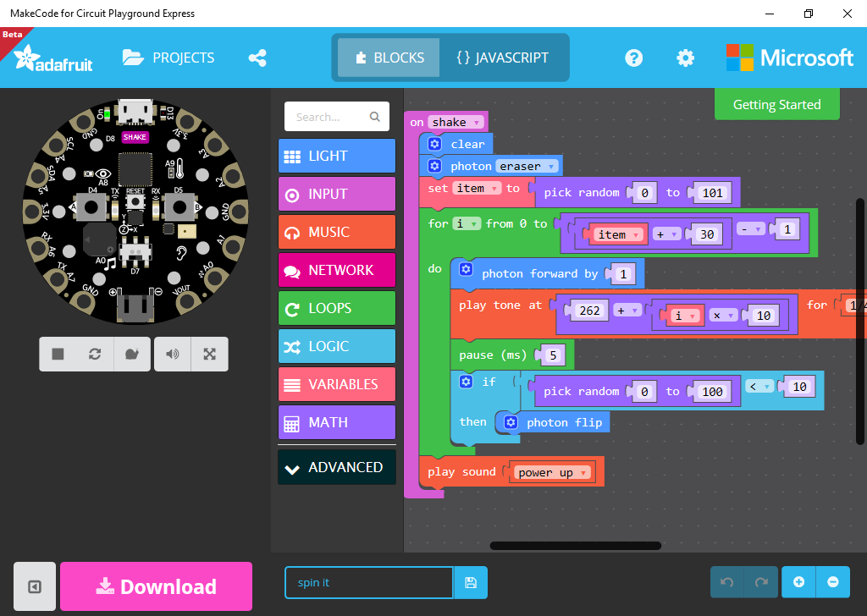867x616 pixels.
Task: Zoom in the workspace
Action: (x=798, y=582)
